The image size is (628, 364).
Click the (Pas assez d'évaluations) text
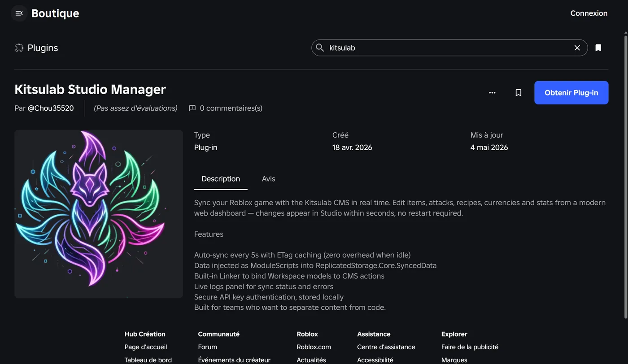135,108
